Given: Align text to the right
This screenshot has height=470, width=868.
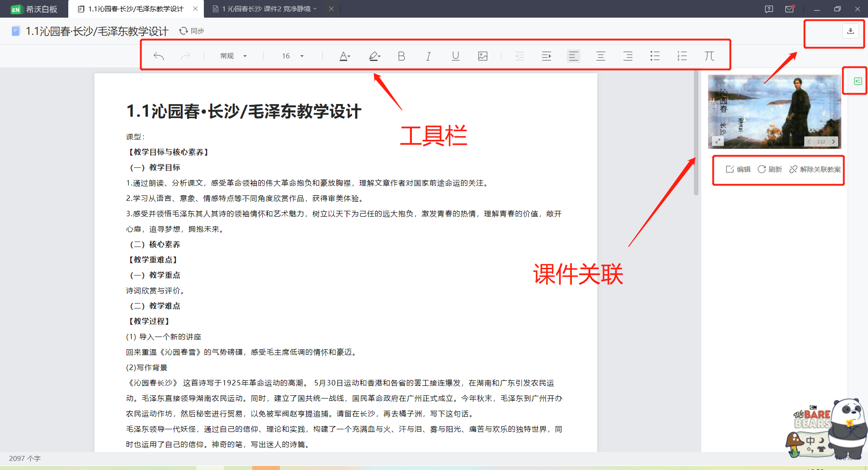Looking at the screenshot, I should (628, 56).
